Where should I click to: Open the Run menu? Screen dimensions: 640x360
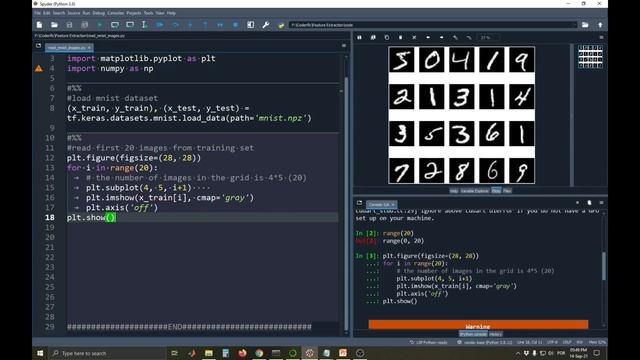click(x=86, y=13)
